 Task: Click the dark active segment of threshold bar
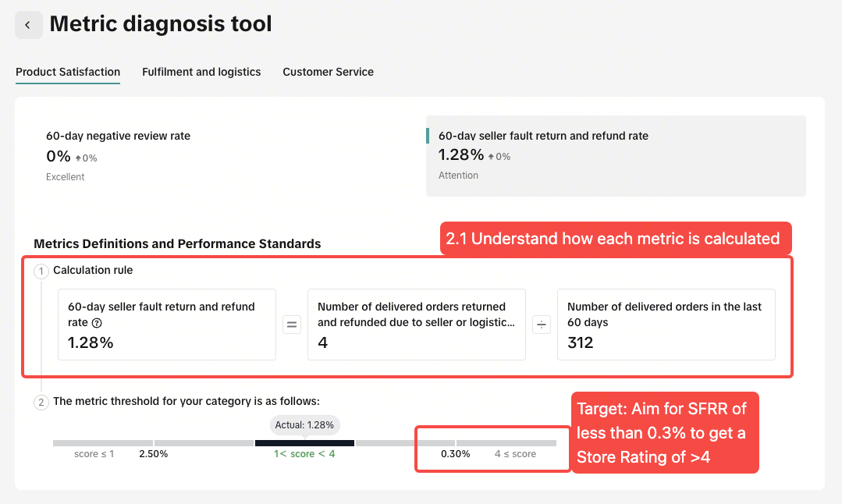coord(304,443)
